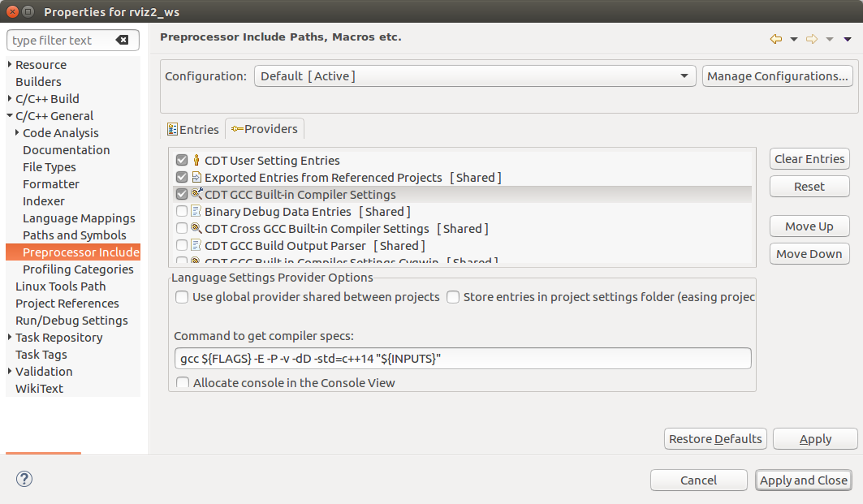Check Use global provider shared between projects

tap(182, 297)
